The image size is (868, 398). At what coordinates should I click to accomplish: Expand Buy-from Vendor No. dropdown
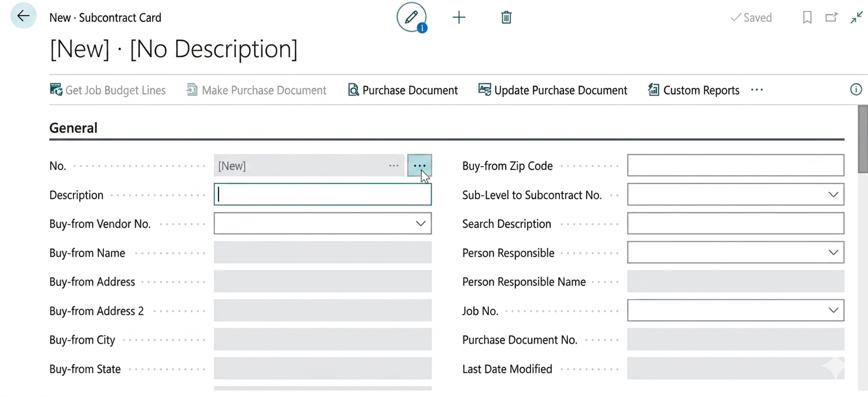coord(420,224)
